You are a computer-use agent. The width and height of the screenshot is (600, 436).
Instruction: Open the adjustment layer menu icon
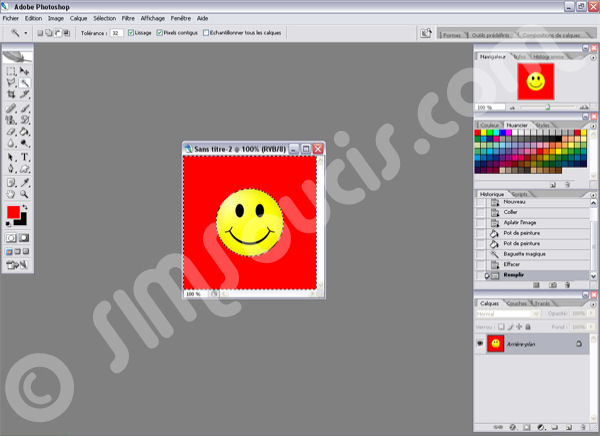coord(541,427)
